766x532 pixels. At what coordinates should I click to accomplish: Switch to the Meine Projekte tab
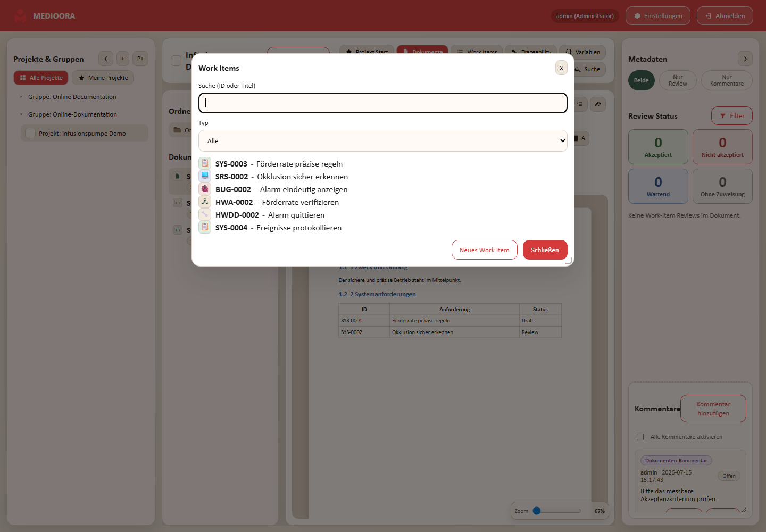[103, 78]
